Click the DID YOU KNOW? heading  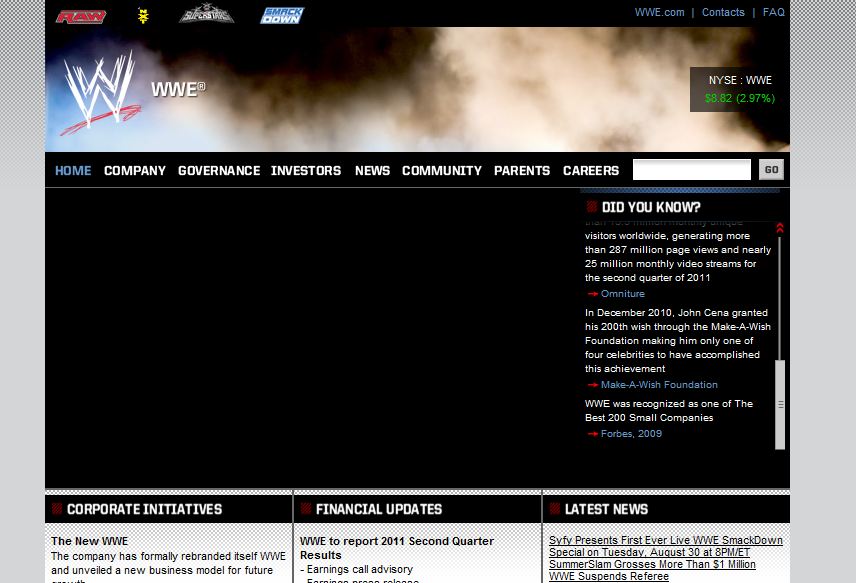(651, 207)
